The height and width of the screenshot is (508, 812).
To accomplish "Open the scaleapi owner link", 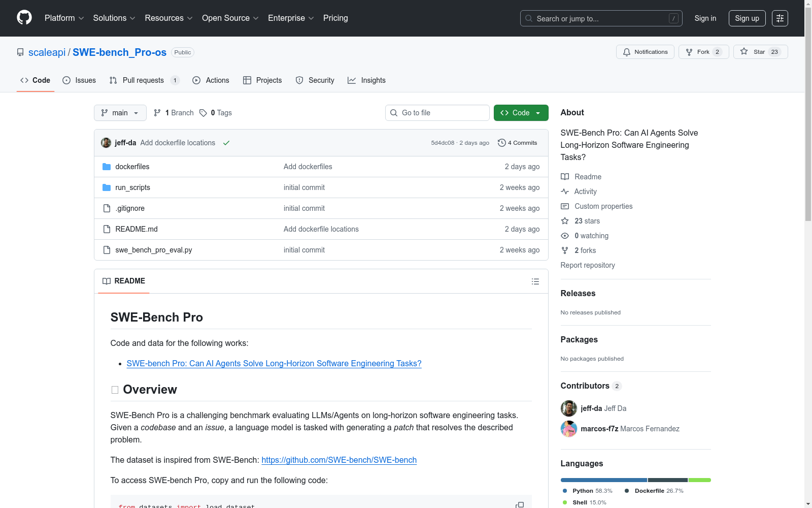I will click(47, 52).
